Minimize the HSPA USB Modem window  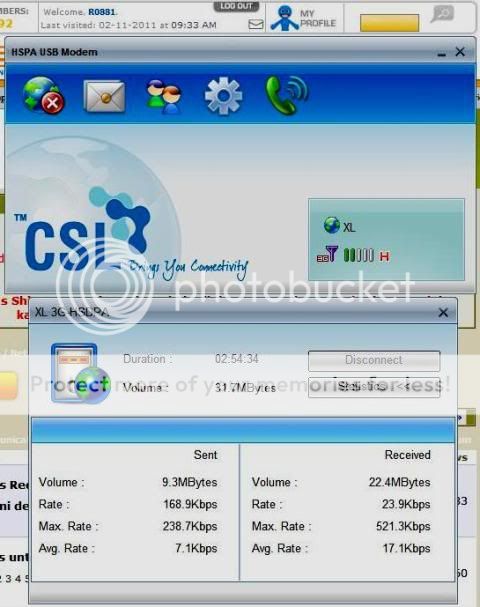point(441,53)
